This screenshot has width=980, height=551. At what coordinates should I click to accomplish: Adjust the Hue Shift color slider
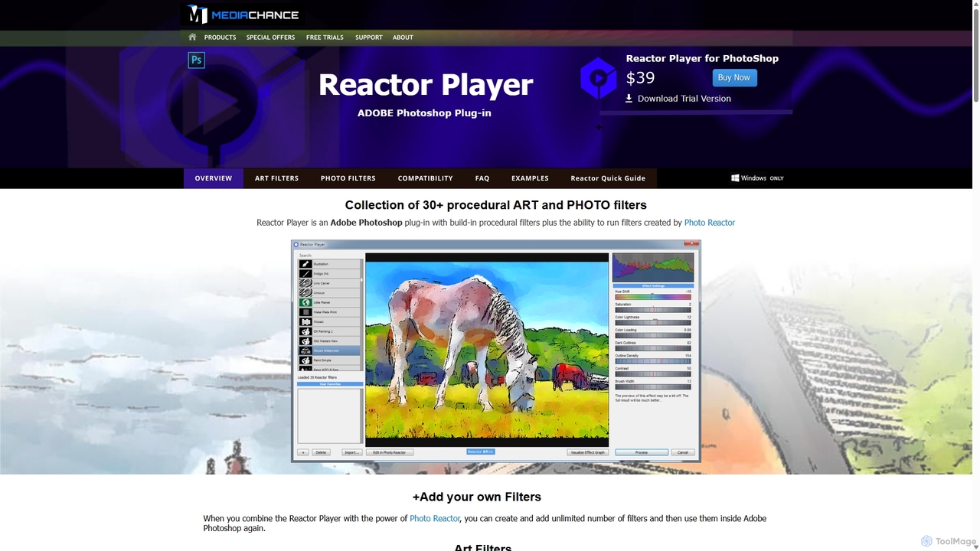tap(652, 297)
